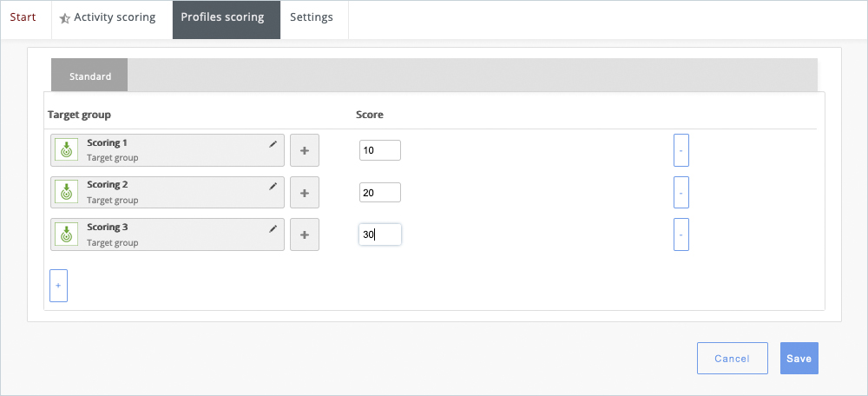Click the score field containing 10
The width and height of the screenshot is (868, 396).
click(x=379, y=150)
